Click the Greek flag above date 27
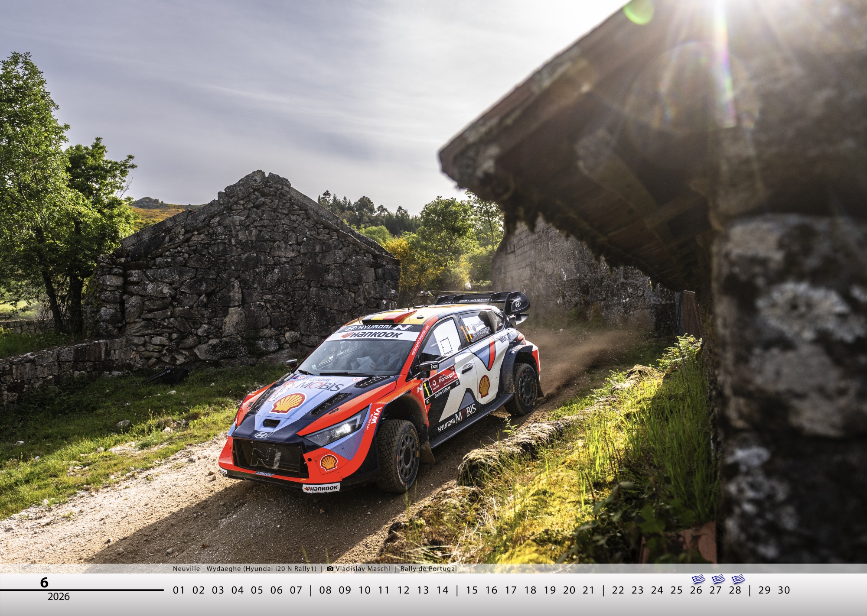867x616 pixels. pyautogui.click(x=718, y=579)
